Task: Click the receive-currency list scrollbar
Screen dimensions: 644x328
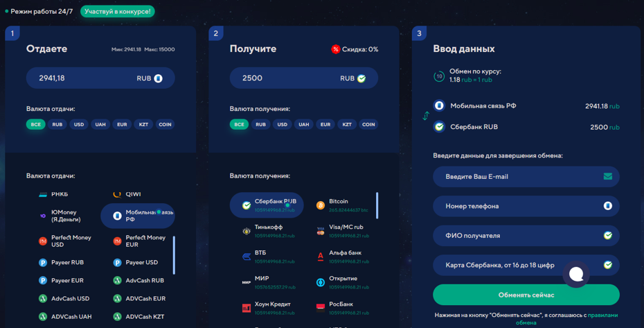Action: coord(377,205)
